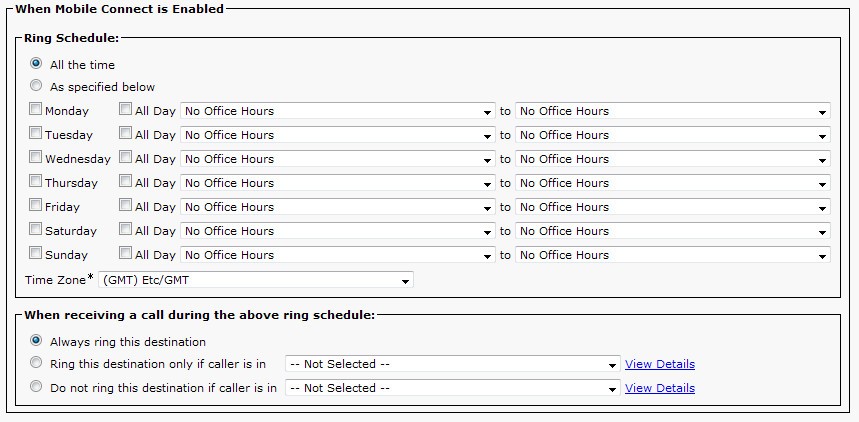Open blocked caller list 'Not Selected' dropdown
859x422 pixels.
[x=453, y=388]
